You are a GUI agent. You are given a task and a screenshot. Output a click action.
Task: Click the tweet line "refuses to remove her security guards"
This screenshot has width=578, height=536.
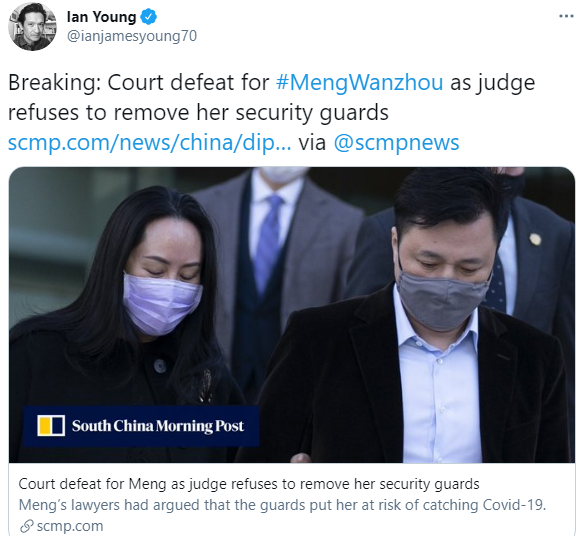[198, 112]
